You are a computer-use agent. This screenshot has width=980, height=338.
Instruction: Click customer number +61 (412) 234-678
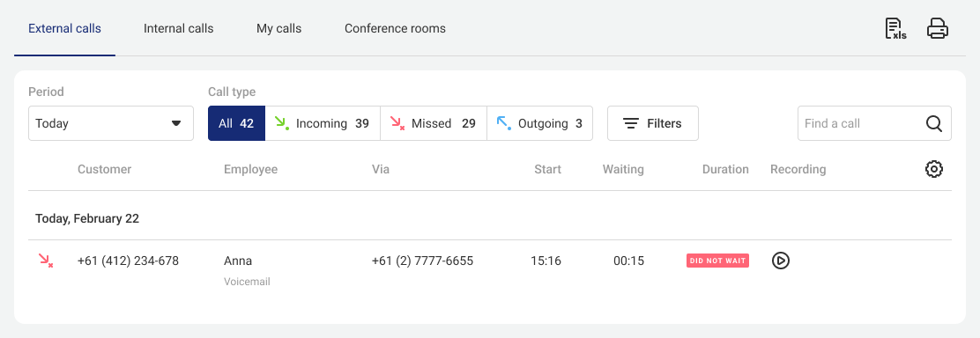click(128, 261)
